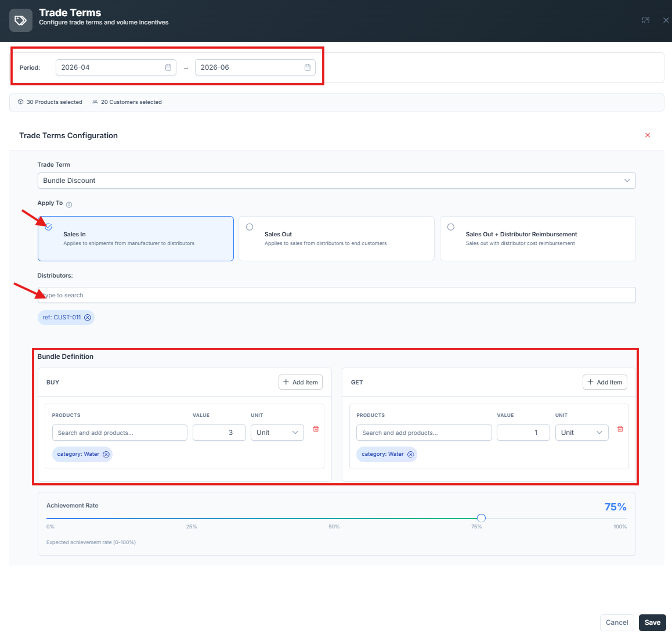Click the ref: CUST-011 tag label

(62, 318)
